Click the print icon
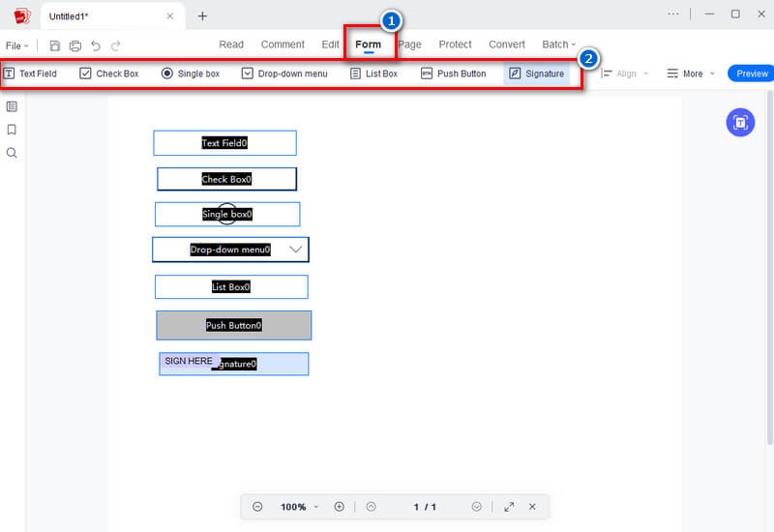 point(75,45)
